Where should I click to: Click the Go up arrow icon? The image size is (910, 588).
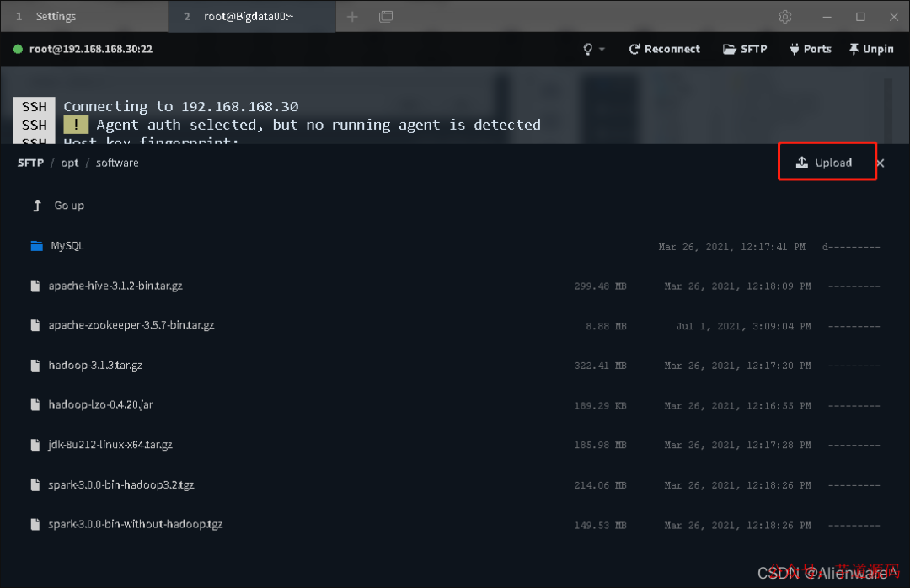tap(37, 206)
